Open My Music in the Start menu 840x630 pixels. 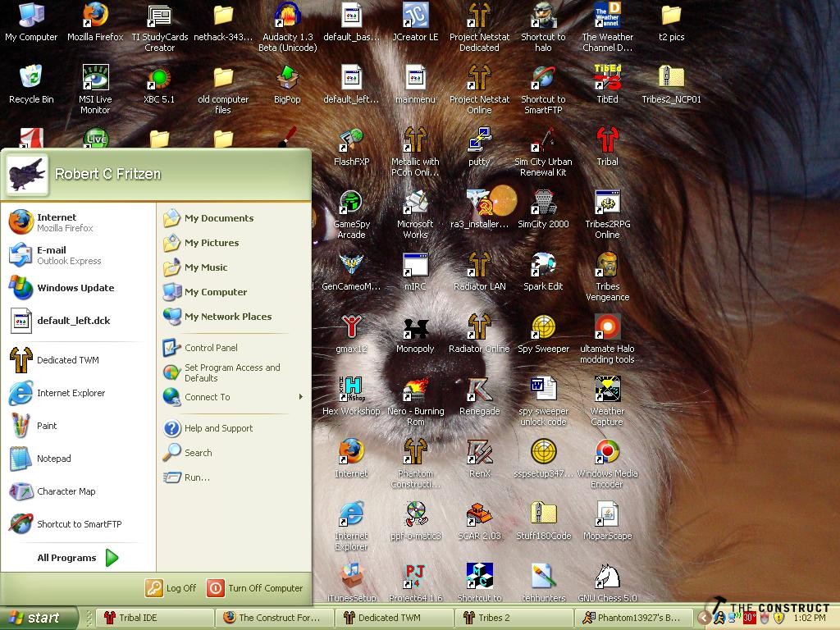pyautogui.click(x=233, y=267)
